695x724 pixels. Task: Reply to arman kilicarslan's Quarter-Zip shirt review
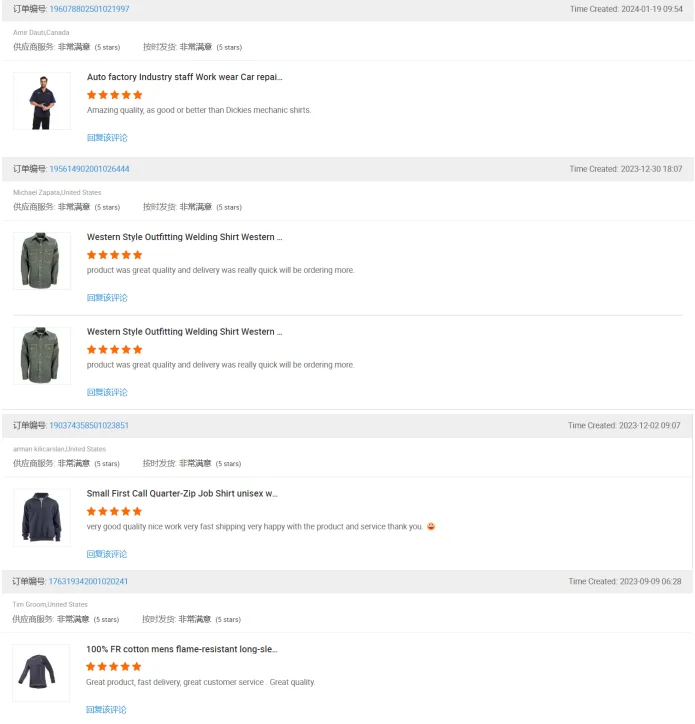click(107, 554)
